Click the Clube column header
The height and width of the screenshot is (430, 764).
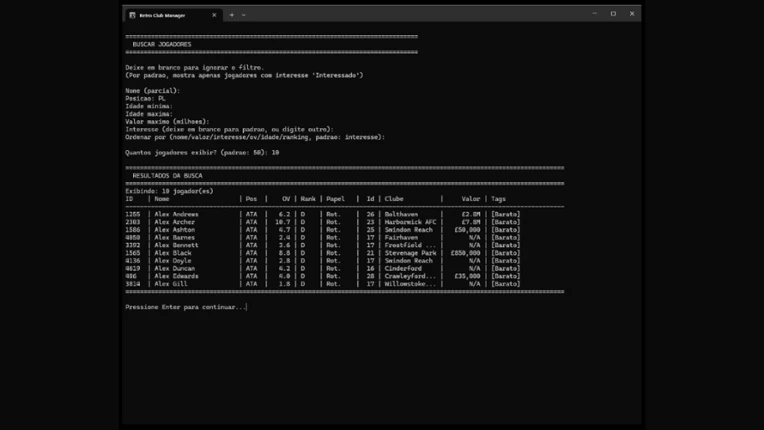click(x=394, y=199)
